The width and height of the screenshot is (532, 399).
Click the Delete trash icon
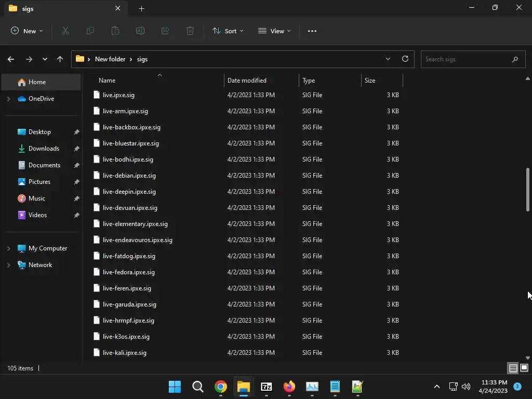coord(190,31)
